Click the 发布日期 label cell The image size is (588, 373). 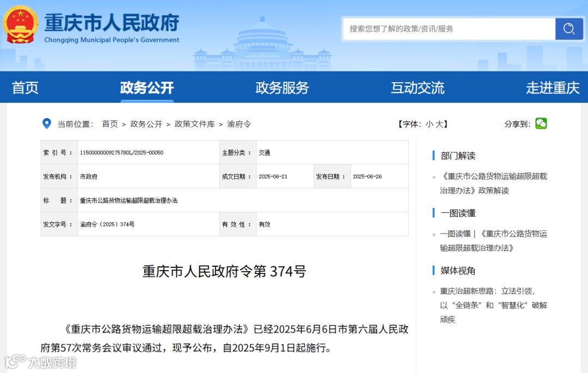coord(332,176)
